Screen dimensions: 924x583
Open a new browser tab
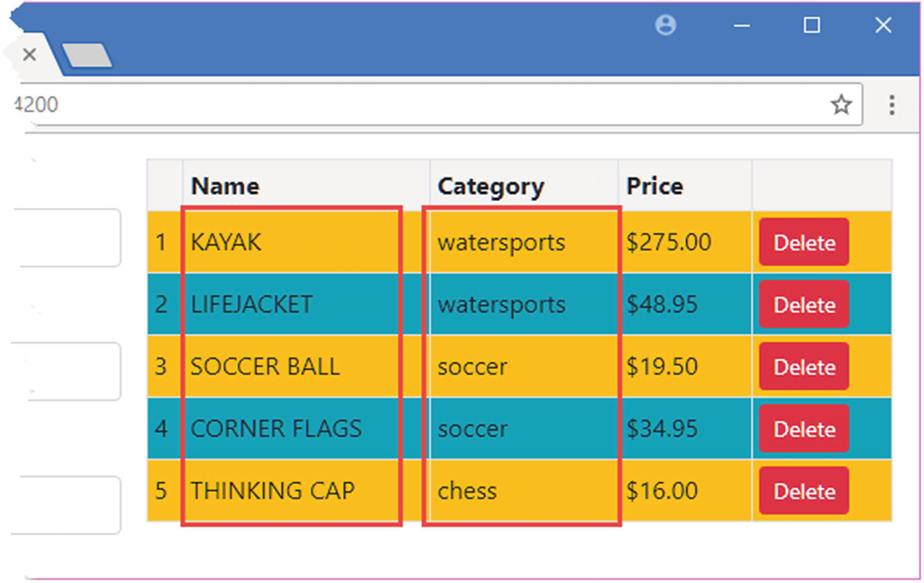(x=87, y=56)
